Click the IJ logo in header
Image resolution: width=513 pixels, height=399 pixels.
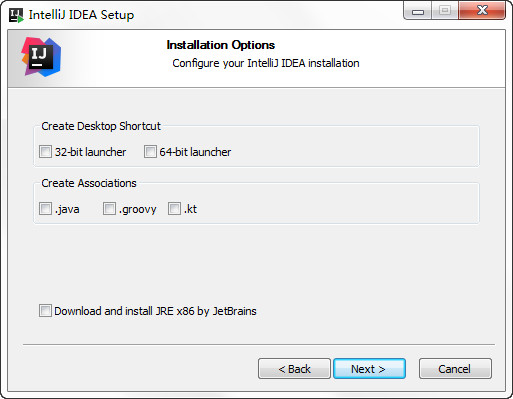coord(41,57)
